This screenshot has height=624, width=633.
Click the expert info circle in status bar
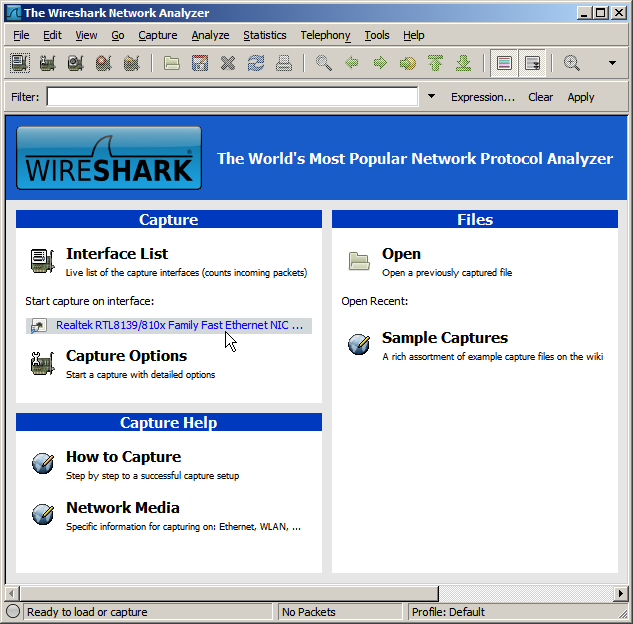[x=13, y=612]
